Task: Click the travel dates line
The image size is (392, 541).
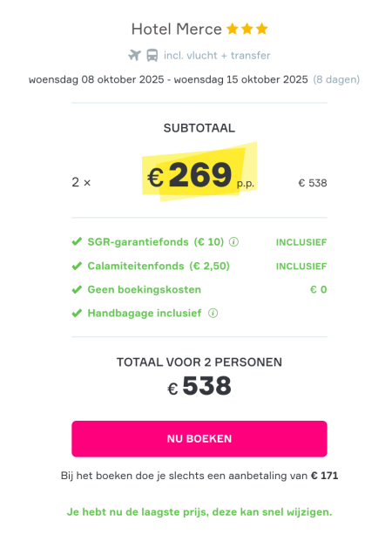Action: coord(168,79)
